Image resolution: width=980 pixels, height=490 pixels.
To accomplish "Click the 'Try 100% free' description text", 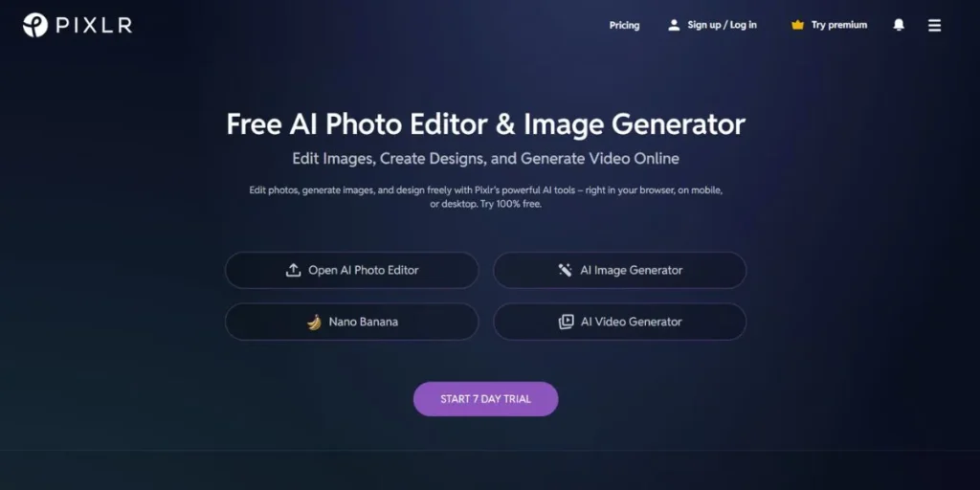I will point(511,205).
